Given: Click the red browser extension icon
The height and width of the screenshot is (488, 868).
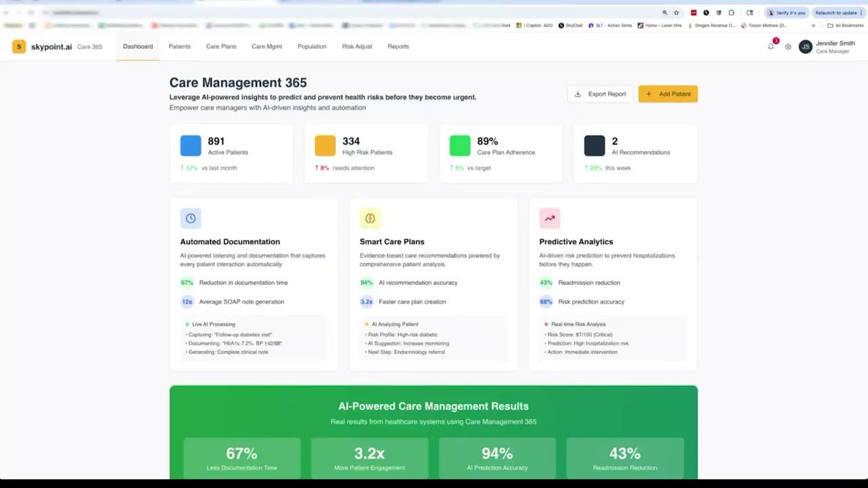Looking at the screenshot, I should pyautogui.click(x=694, y=13).
